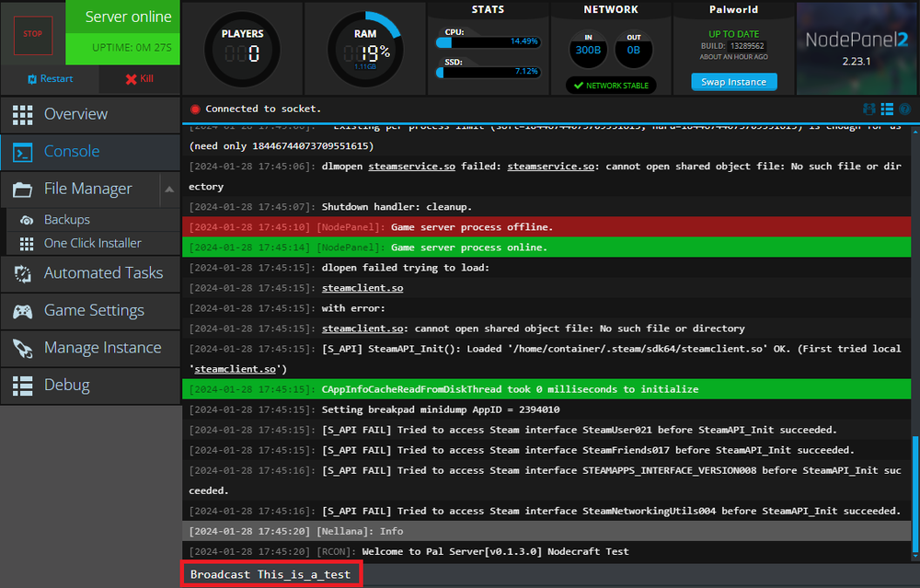Click the console help question mark icon
Viewport: 920px width, 588px height.
904,109
